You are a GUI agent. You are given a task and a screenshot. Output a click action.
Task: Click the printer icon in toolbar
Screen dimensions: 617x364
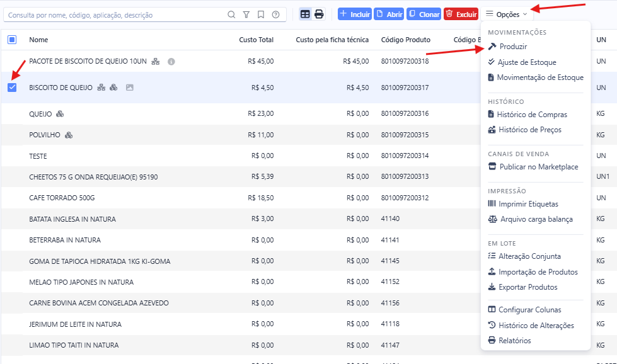pos(319,14)
